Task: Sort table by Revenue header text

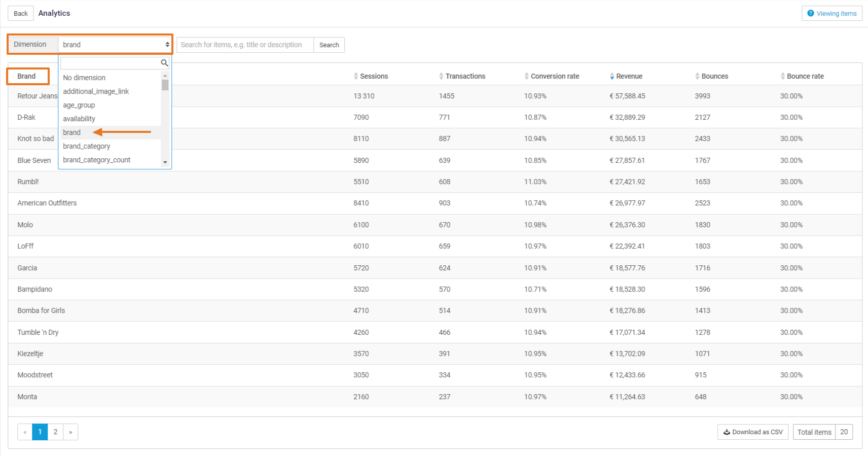Action: coord(629,76)
